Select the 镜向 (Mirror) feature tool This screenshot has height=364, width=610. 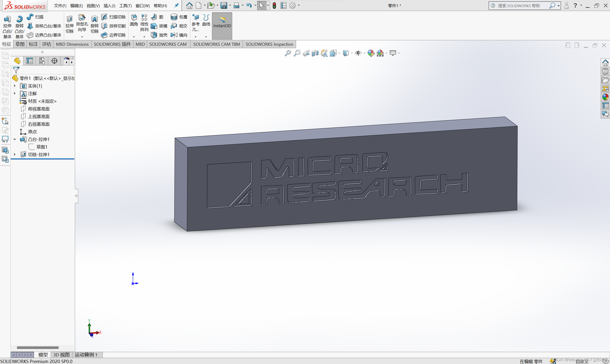point(179,35)
